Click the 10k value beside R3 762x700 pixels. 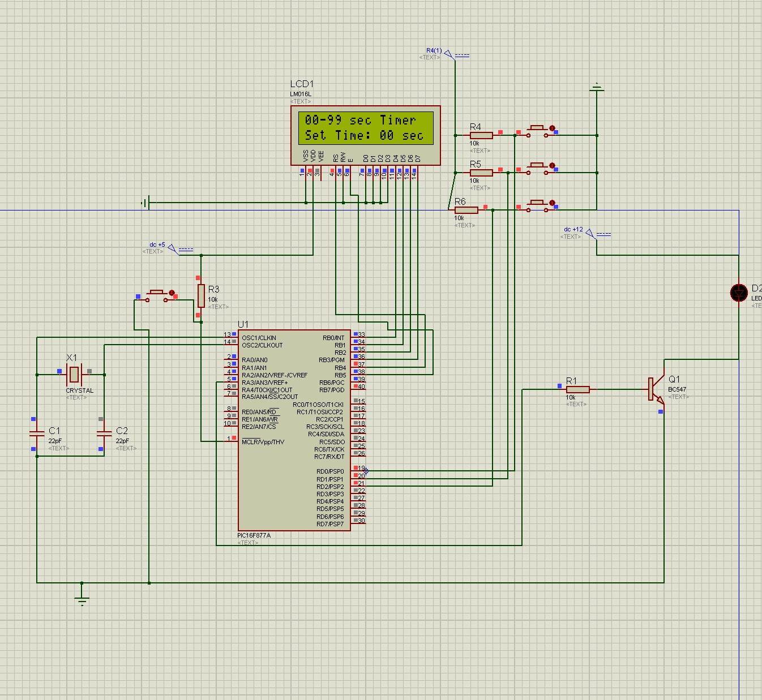tap(213, 299)
